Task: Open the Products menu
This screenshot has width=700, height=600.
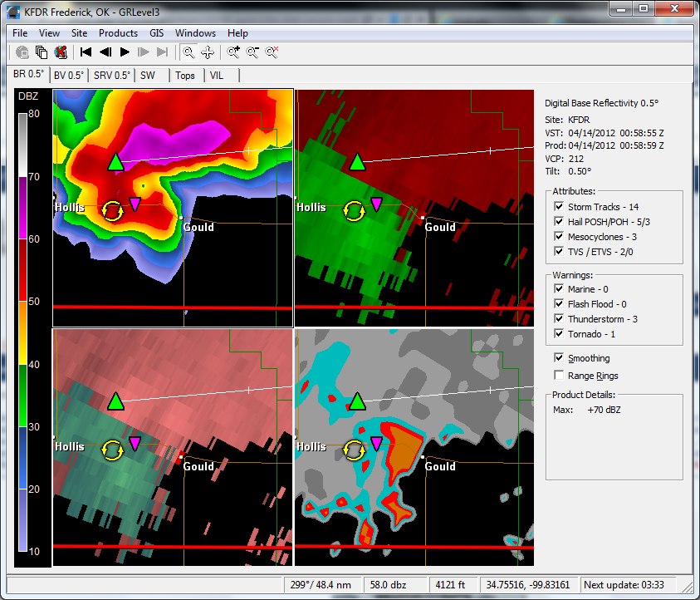Action: 118,33
